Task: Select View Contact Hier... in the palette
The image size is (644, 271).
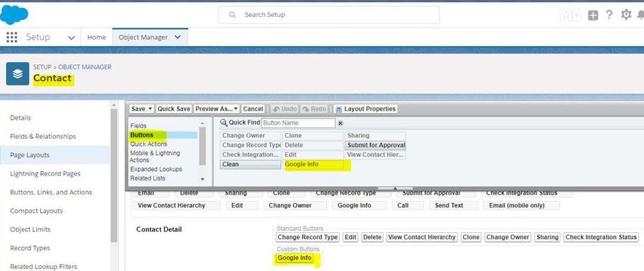Action: (375, 155)
